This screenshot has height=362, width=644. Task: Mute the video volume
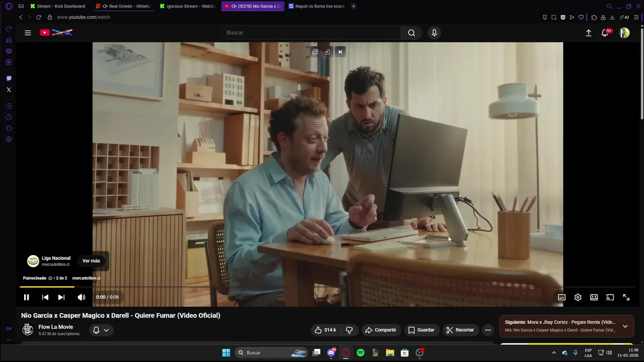[81, 297]
